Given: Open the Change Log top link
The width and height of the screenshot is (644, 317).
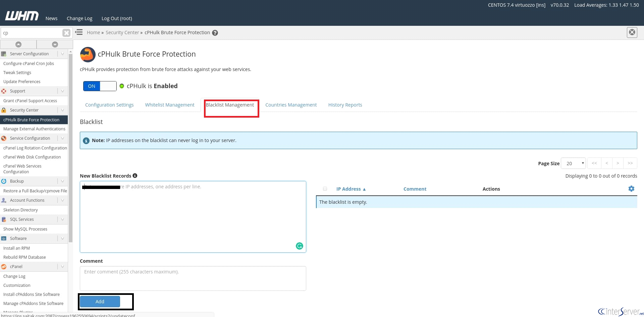Looking at the screenshot, I should pyautogui.click(x=79, y=18).
